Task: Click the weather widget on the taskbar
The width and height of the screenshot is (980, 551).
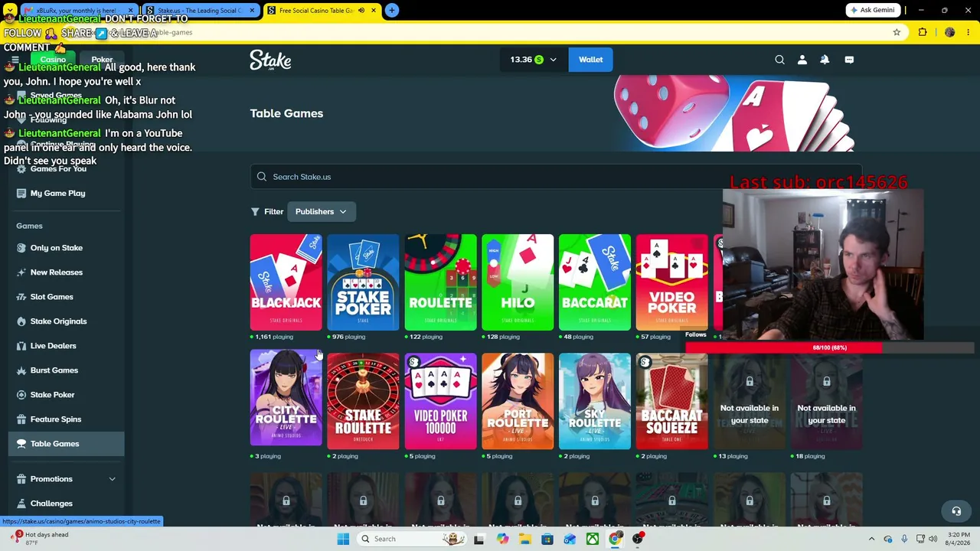Action: (x=40, y=539)
